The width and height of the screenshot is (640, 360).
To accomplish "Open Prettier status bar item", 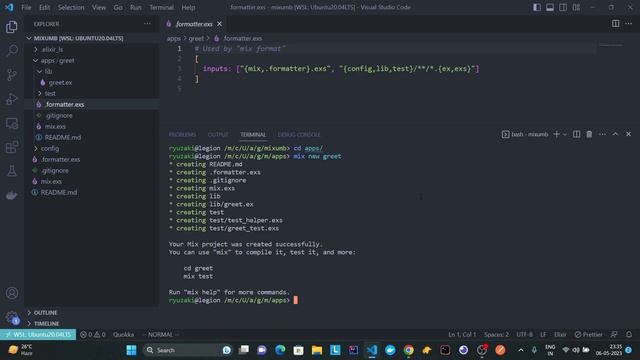I will point(589,335).
